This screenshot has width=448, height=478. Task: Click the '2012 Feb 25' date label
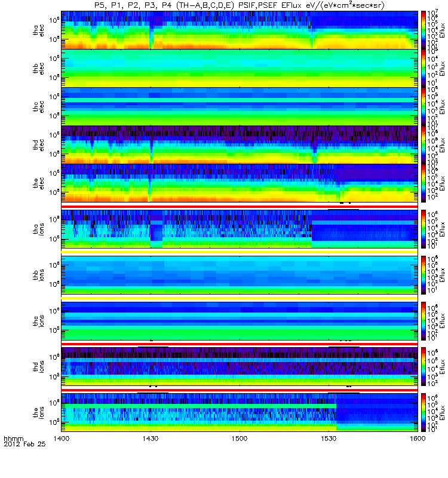click(x=24, y=444)
